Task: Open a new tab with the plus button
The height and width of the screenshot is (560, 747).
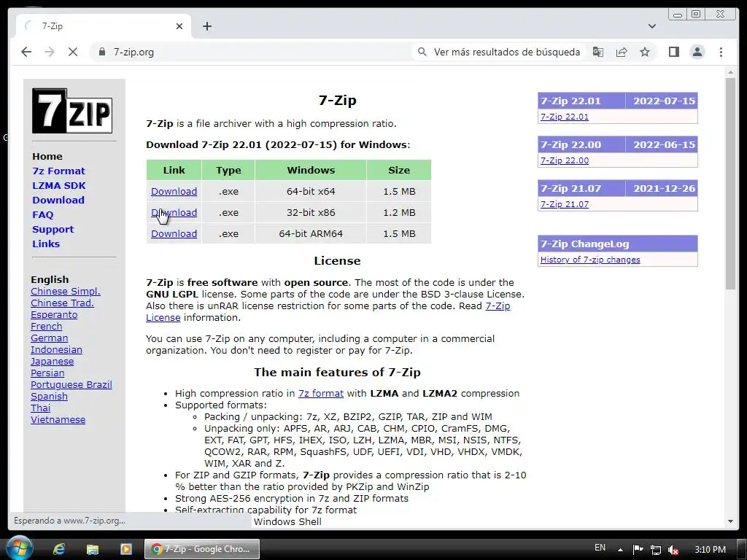Action: click(206, 26)
